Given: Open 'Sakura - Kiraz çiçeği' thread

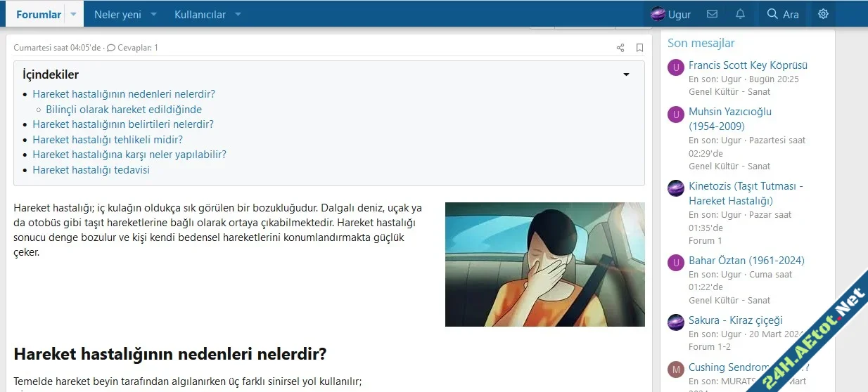Looking at the screenshot, I should (735, 320).
